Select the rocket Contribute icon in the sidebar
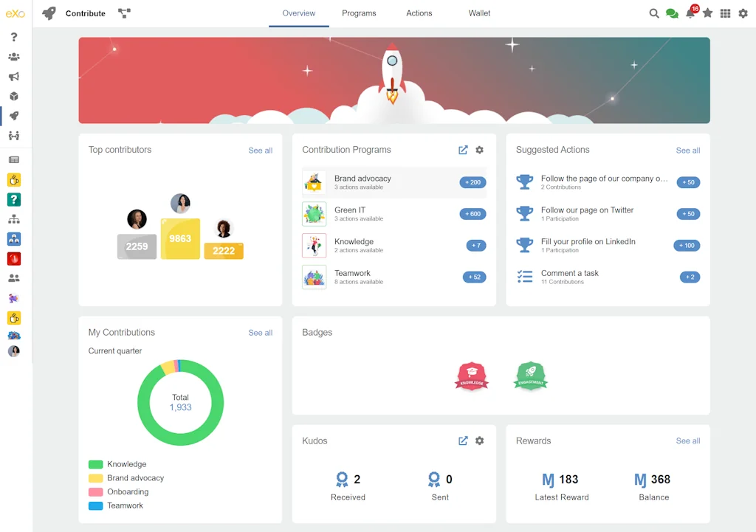 pyautogui.click(x=16, y=116)
